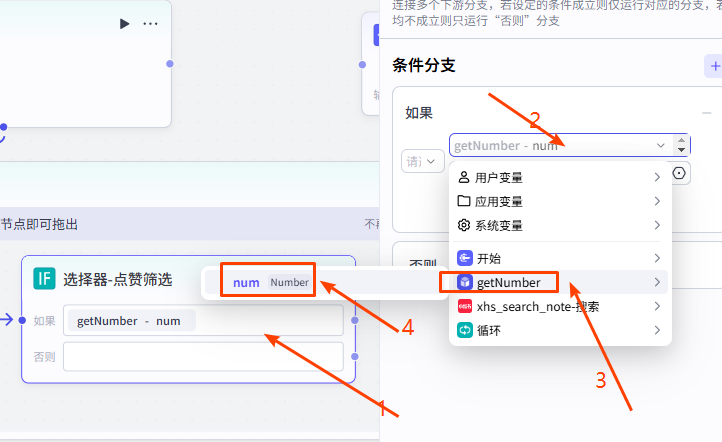Click the IF selector node icon

pyautogui.click(x=44, y=278)
